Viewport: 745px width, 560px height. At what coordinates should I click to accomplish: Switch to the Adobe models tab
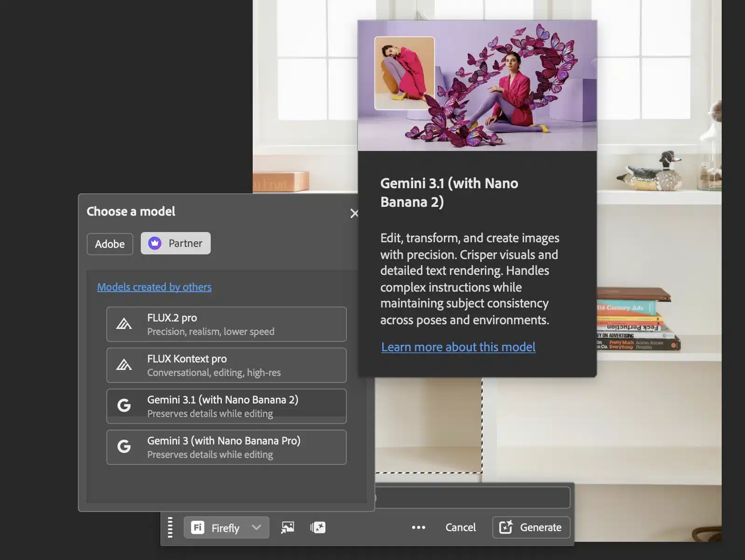pyautogui.click(x=110, y=244)
